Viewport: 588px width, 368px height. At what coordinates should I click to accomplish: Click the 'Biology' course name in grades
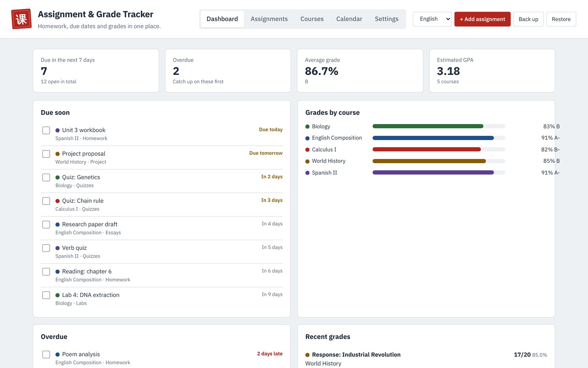coord(321,126)
